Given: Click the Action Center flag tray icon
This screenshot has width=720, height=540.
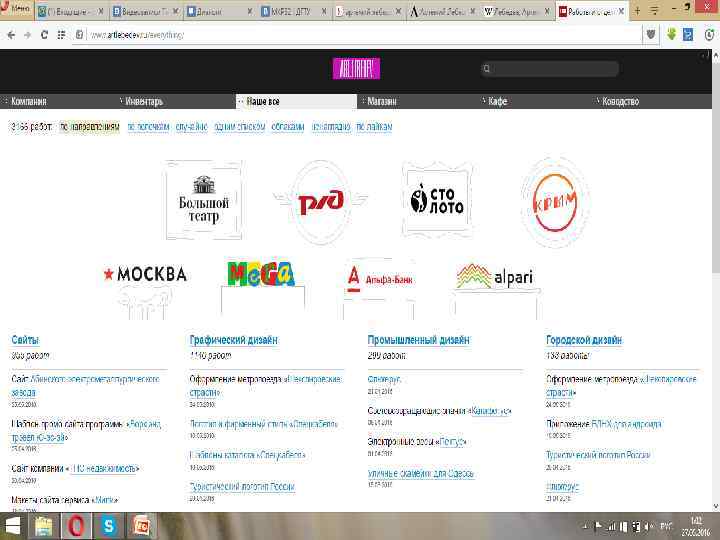Looking at the screenshot, I should pos(598,527).
